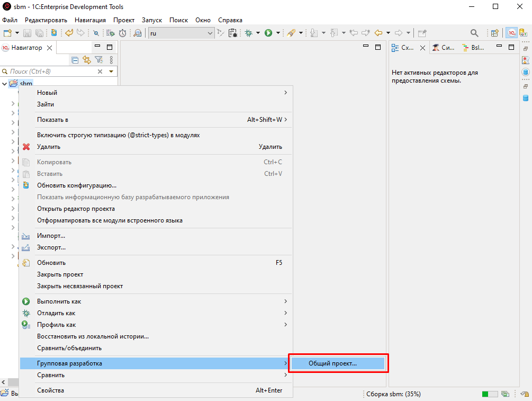
Task: Toggle the 1C:Enterprise perspective button
Action: (511, 33)
